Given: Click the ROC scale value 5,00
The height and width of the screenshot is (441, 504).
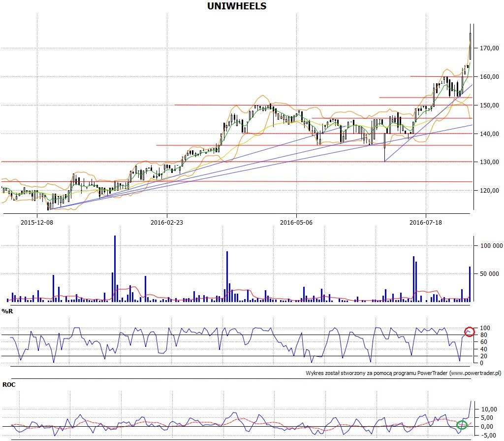Looking at the screenshot, I should pos(488,418).
